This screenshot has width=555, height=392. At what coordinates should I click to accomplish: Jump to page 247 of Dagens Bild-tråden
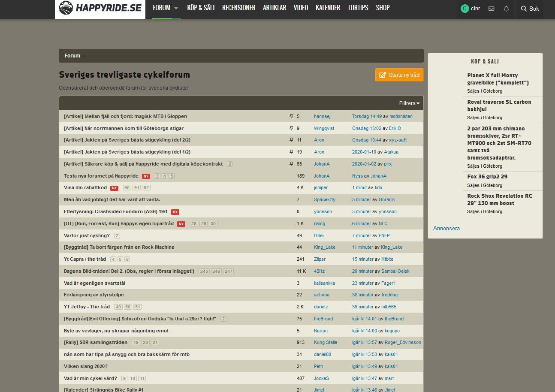229,271
